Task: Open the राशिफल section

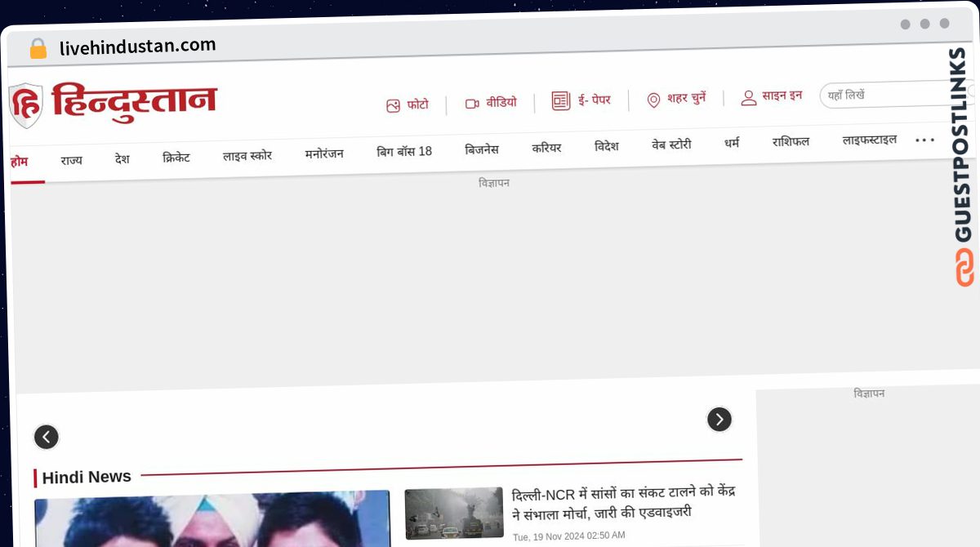Action: click(791, 141)
